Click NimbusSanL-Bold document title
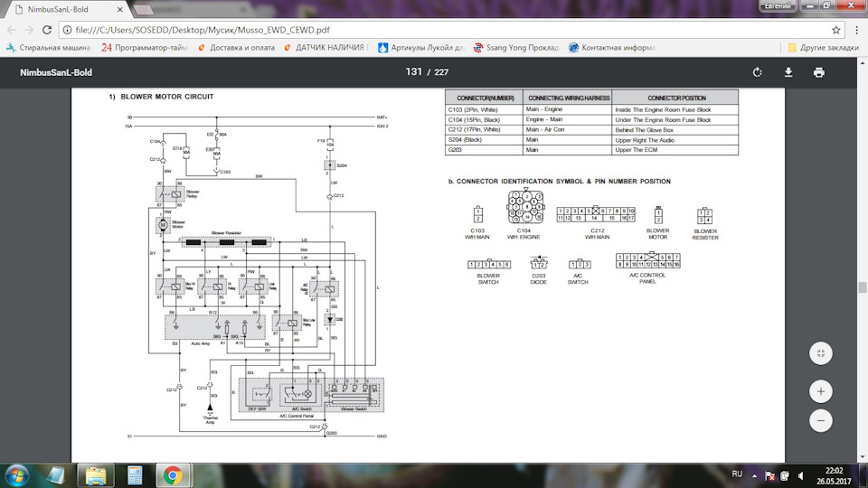The image size is (868, 488). pos(56,72)
